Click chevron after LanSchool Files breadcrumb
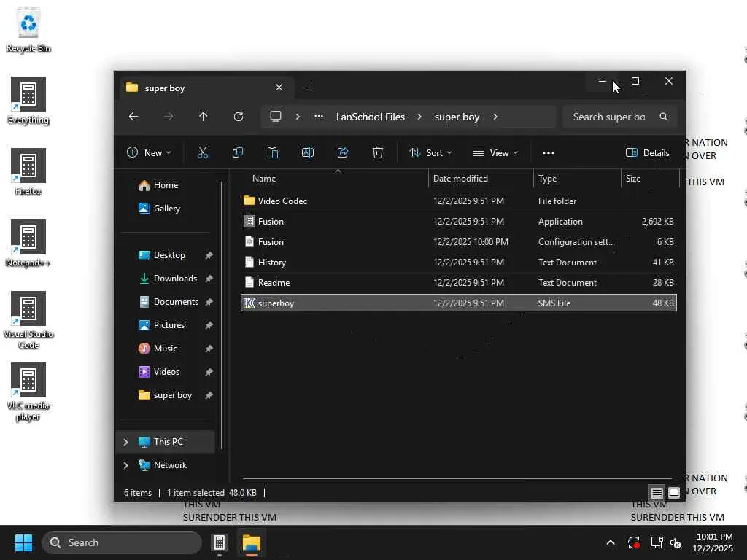The height and width of the screenshot is (560, 747). pos(419,117)
